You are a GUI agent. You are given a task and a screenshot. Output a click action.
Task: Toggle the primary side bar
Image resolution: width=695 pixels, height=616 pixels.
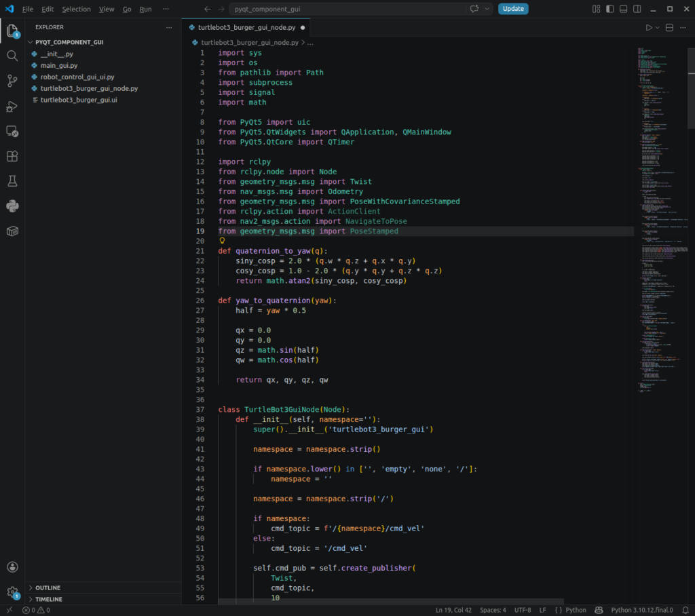point(610,9)
